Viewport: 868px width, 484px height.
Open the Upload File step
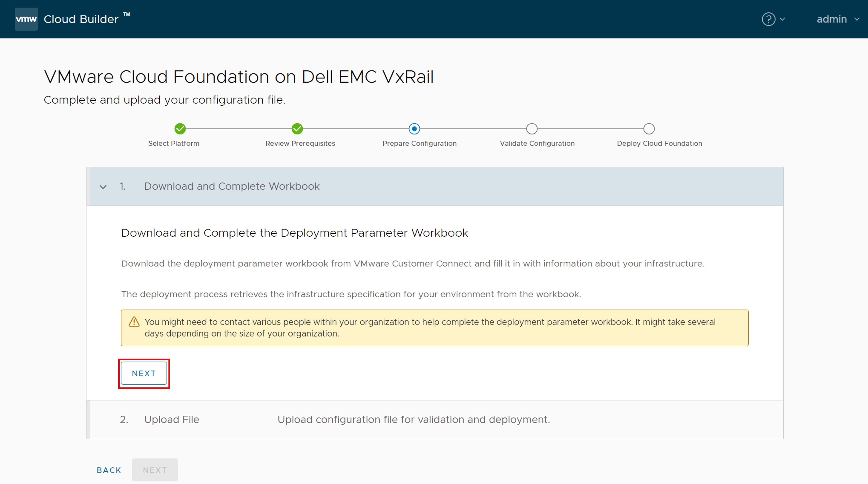[435, 419]
